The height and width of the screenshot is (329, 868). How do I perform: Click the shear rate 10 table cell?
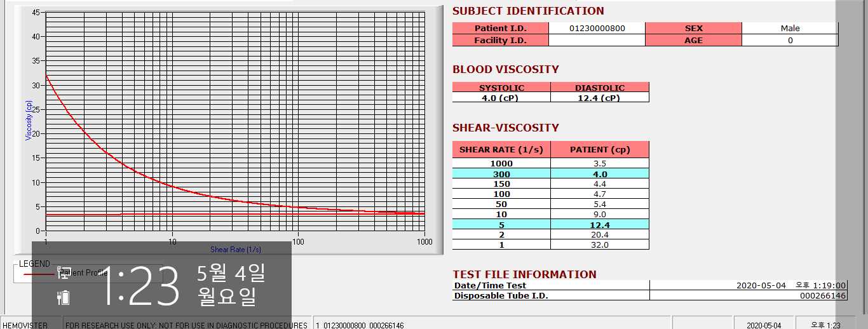pos(501,215)
